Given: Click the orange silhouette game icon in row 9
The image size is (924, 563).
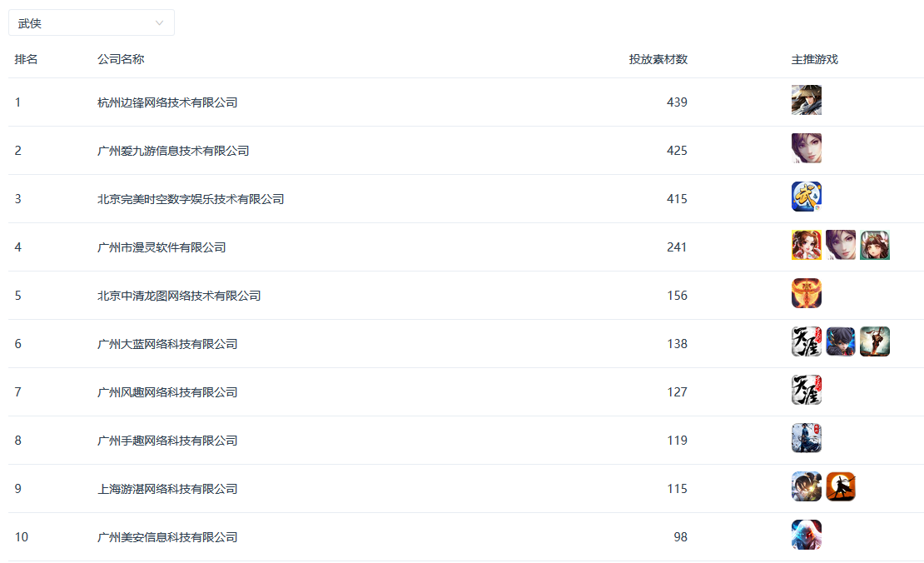Looking at the screenshot, I should (840, 486).
